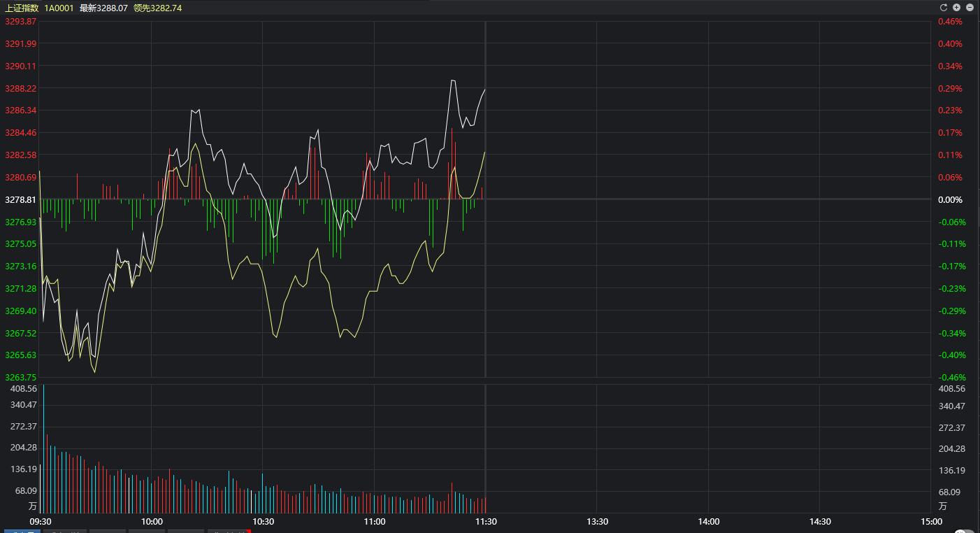Viewport: 980px width, 533px height.
Task: Click the 领先3282.74 leading value
Action: (157, 8)
